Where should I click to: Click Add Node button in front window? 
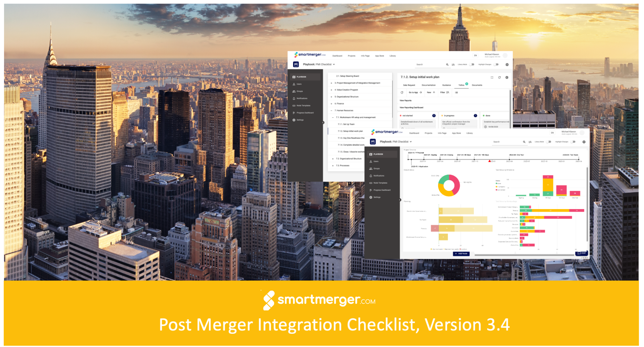tap(461, 253)
